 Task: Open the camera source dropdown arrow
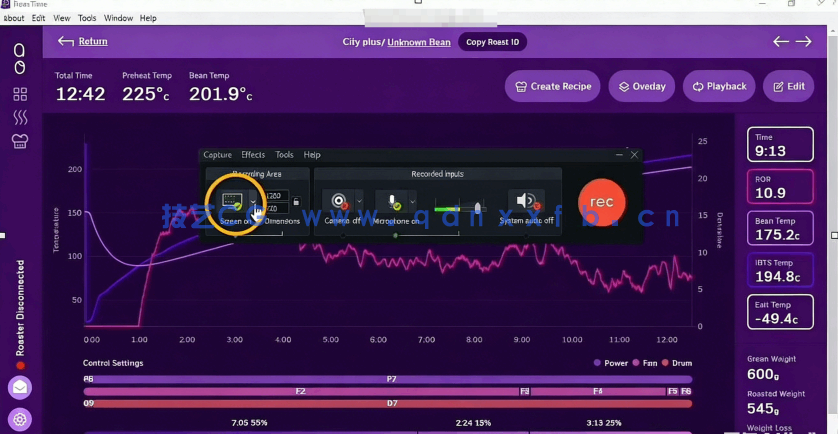point(359,201)
